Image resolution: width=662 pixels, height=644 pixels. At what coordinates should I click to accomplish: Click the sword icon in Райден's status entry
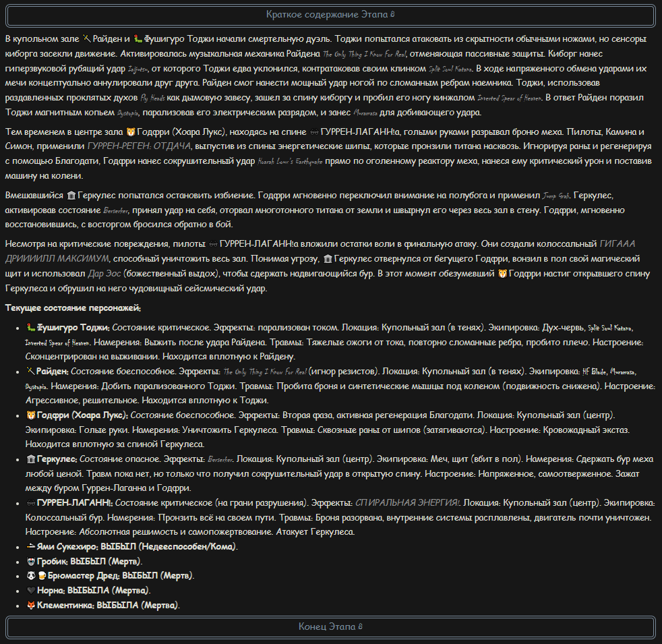coord(30,371)
